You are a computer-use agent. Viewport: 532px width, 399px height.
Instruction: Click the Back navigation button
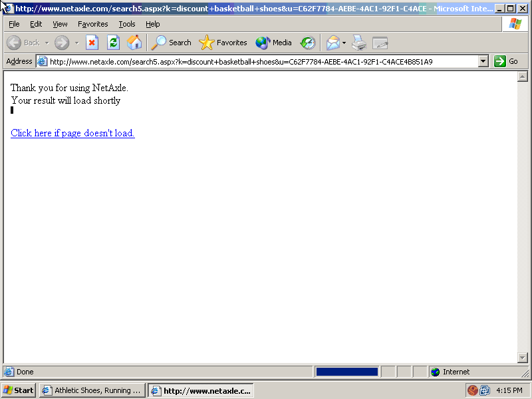pos(23,43)
